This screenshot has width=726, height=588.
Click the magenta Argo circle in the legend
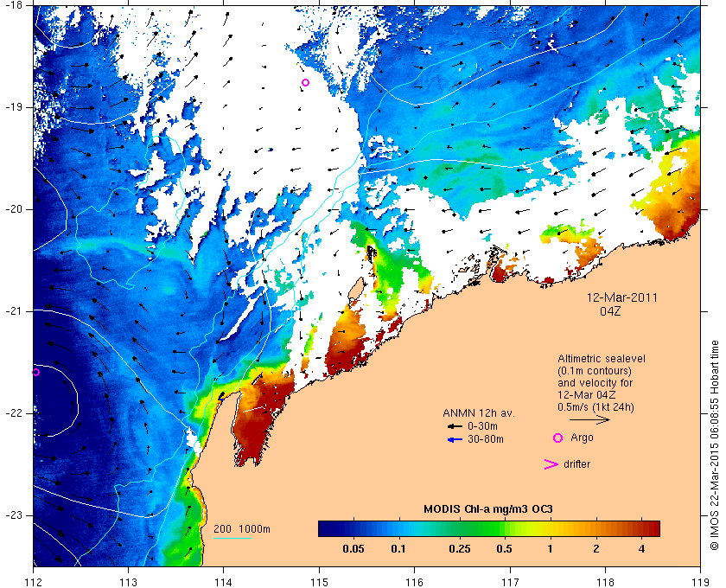click(558, 438)
